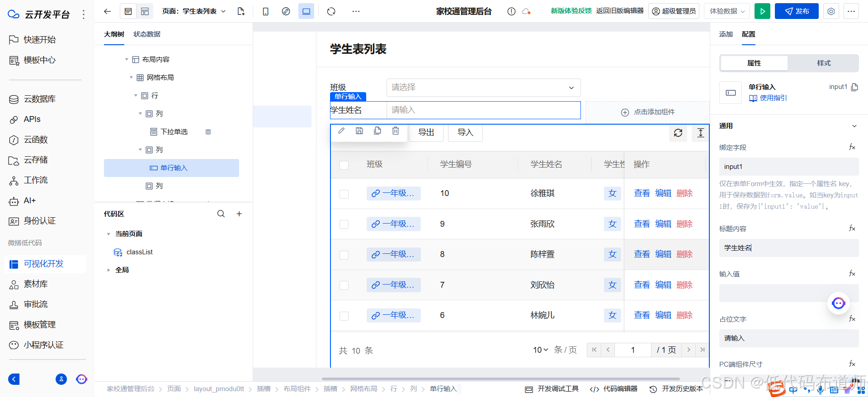This screenshot has height=397, width=868.
Task: Collapse the 布局内容 tree node
Action: pyautogui.click(x=127, y=60)
